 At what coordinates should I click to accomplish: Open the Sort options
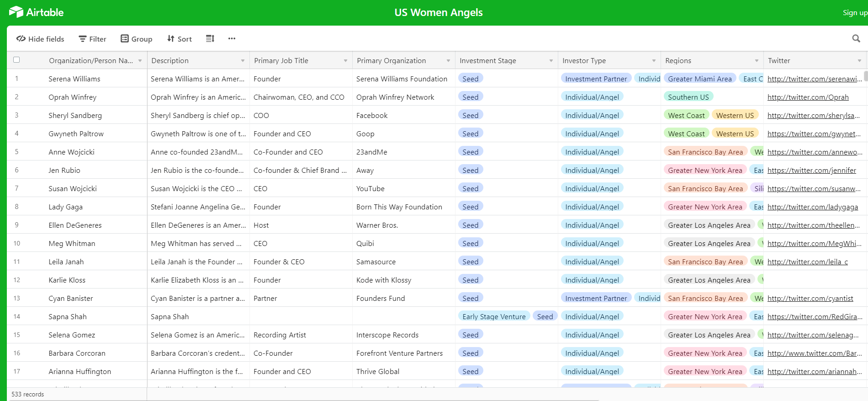(179, 39)
